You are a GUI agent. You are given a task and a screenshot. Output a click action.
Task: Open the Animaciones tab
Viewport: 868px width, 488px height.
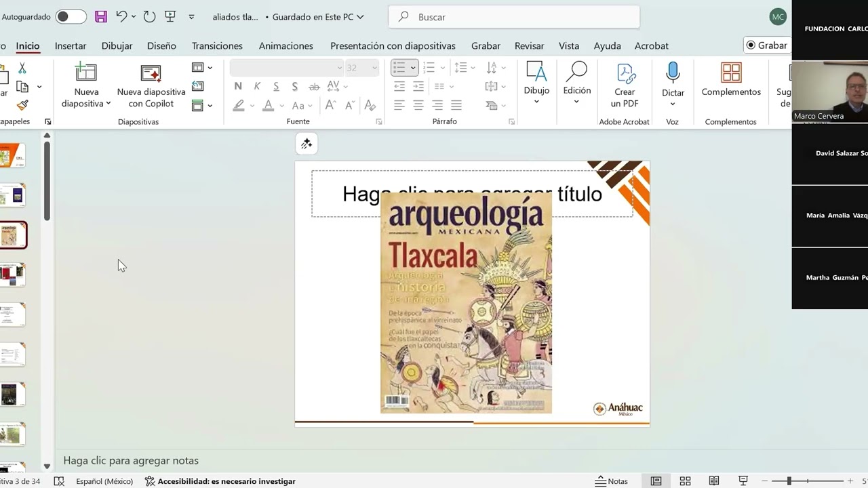click(286, 45)
